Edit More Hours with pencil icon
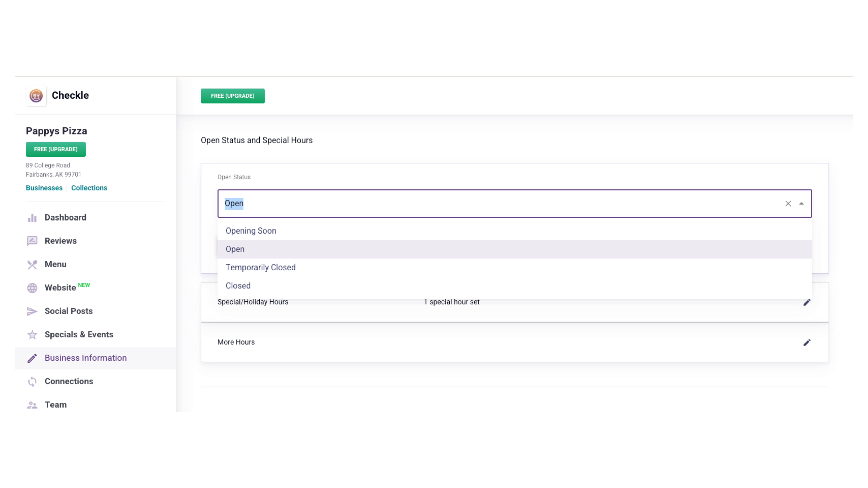The width and height of the screenshot is (868, 488). coord(807,343)
